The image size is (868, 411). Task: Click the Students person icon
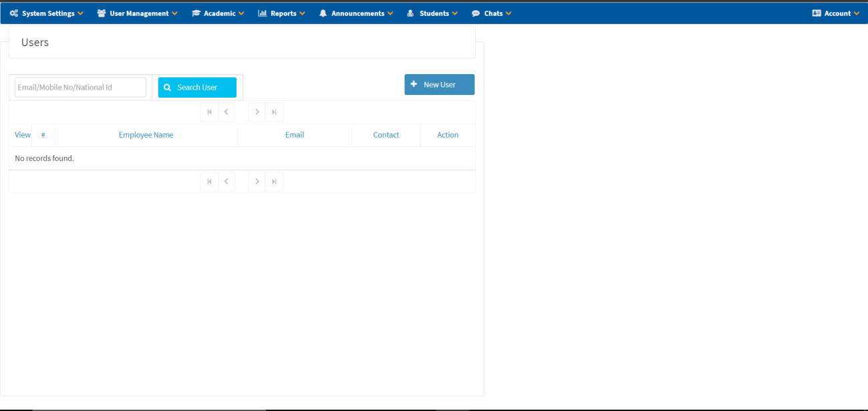[411, 13]
